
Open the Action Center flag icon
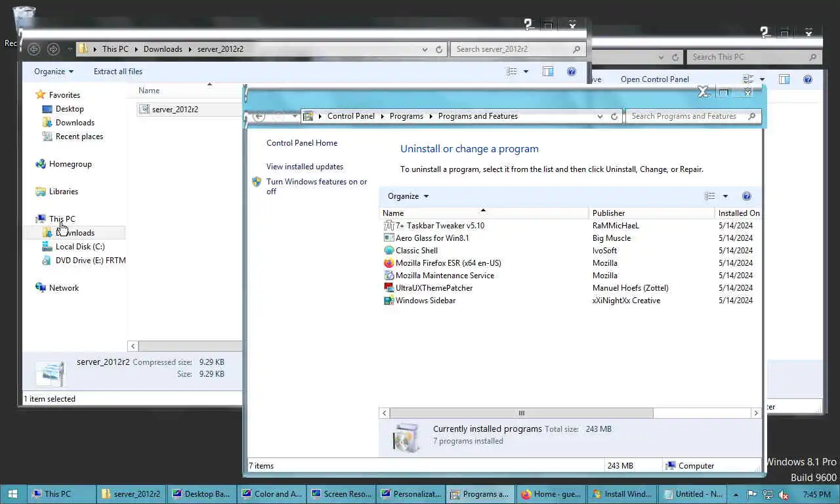coord(752,495)
